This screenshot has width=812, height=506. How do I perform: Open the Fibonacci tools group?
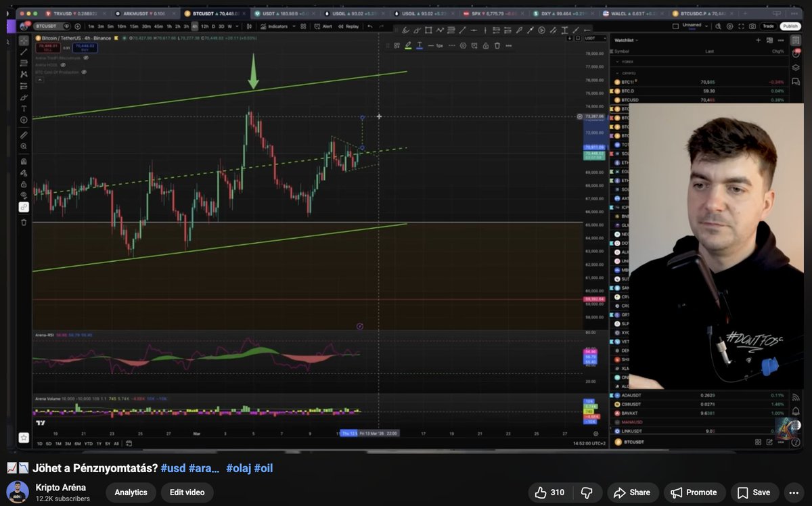[x=24, y=63]
